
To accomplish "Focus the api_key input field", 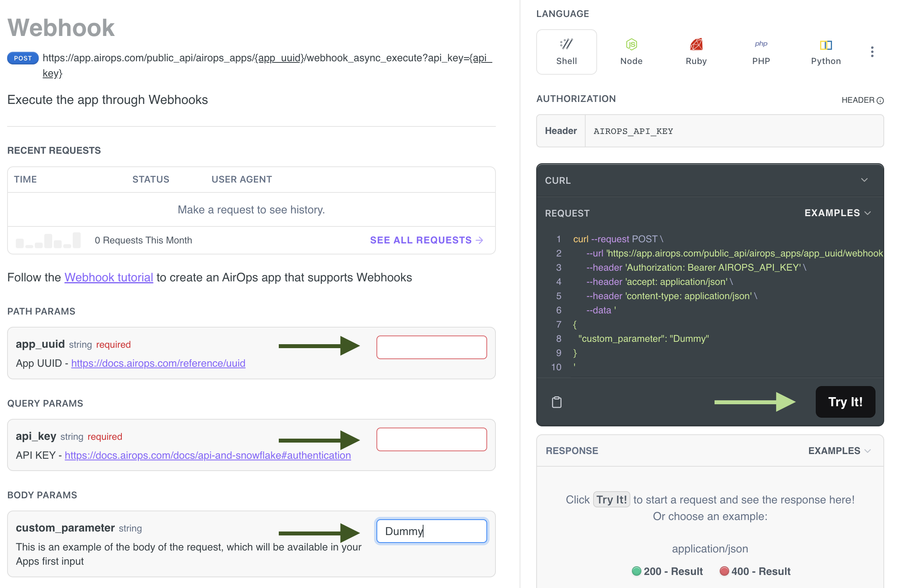I will click(431, 439).
